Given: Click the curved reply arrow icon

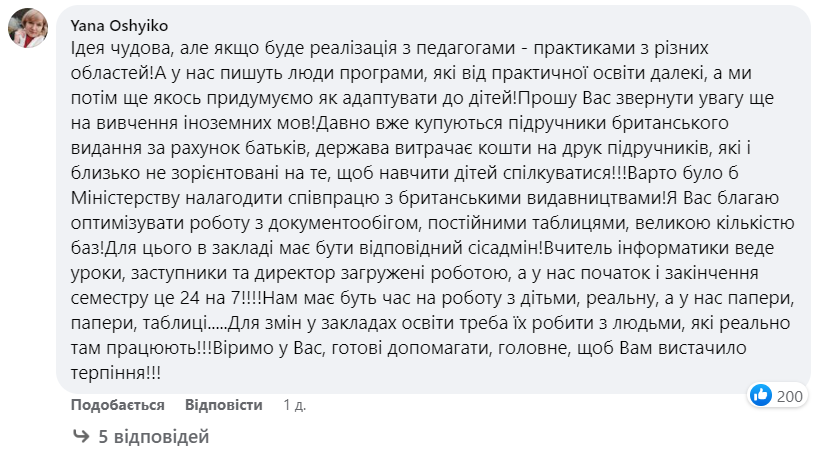Looking at the screenshot, I should pyautogui.click(x=80, y=437).
